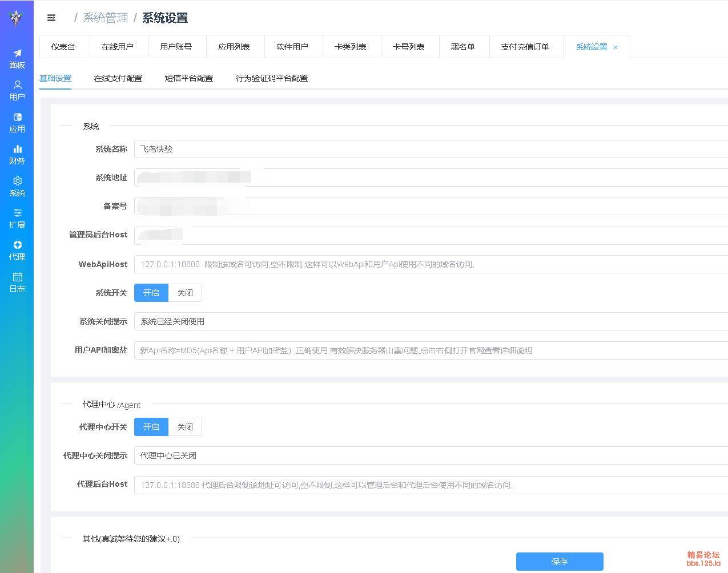Open the 面板 dashboard sidebar icon
Viewport: 728px width, 573px height.
[x=17, y=58]
